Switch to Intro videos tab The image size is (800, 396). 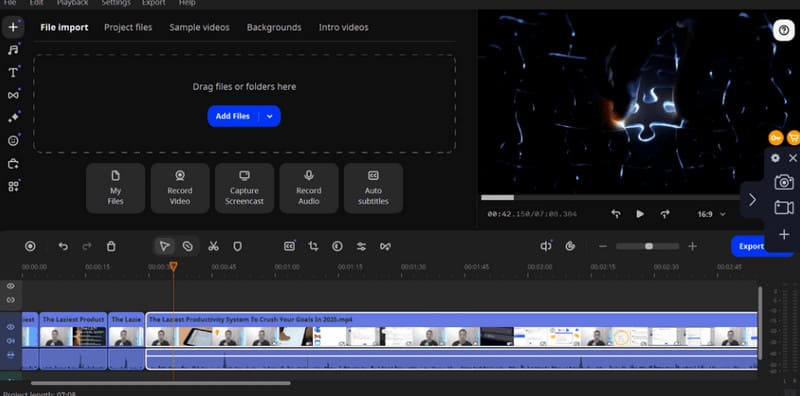pos(344,28)
